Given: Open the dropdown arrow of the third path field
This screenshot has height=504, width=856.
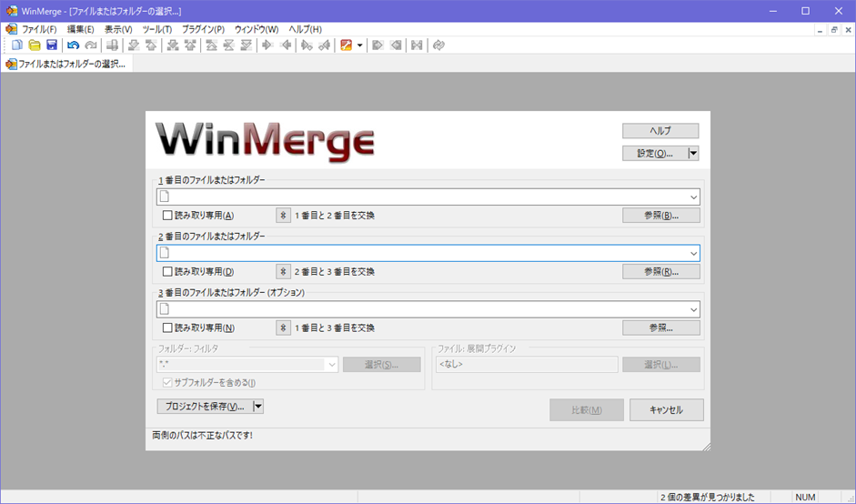Looking at the screenshot, I should pos(693,309).
